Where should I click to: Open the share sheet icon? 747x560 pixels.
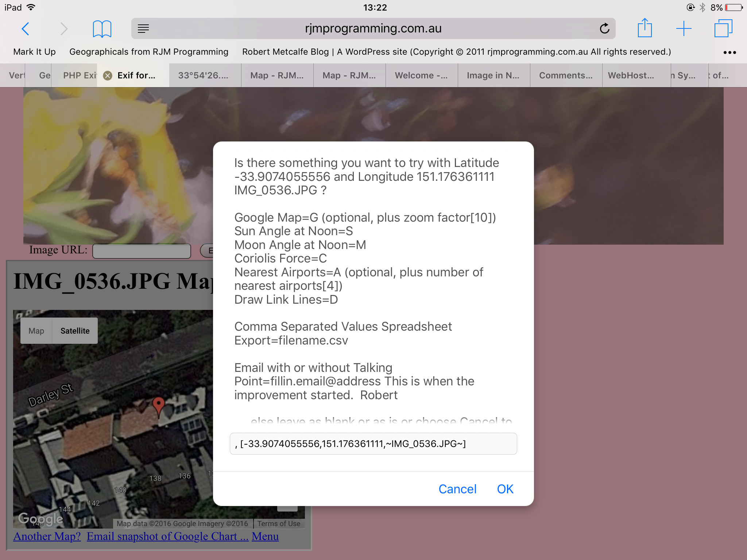pyautogui.click(x=645, y=28)
